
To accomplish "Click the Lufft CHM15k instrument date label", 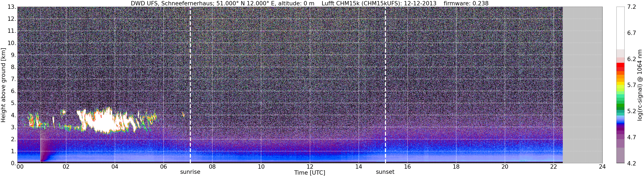I will (x=379, y=3).
